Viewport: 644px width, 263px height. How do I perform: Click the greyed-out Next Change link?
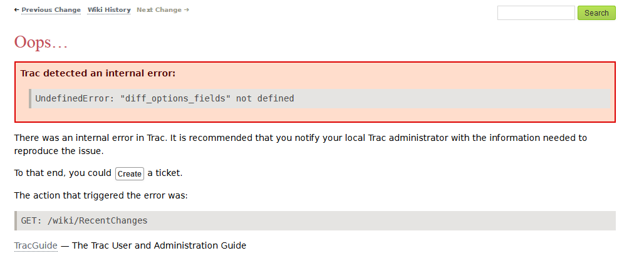point(159,10)
